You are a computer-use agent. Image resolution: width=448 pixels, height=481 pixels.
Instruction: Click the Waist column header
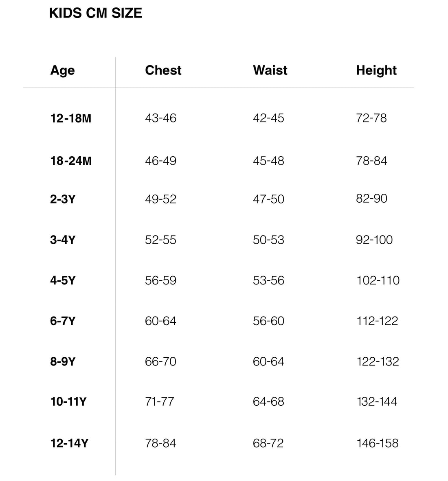[x=270, y=70]
